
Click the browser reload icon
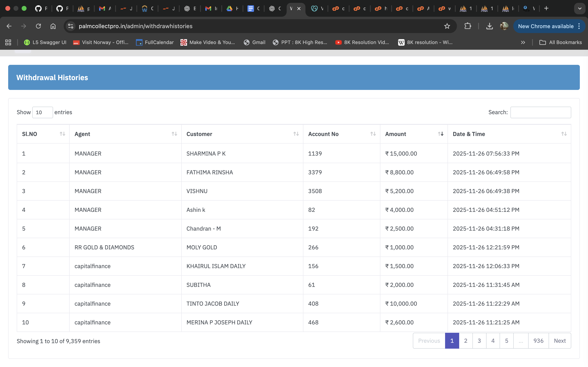pos(38,26)
